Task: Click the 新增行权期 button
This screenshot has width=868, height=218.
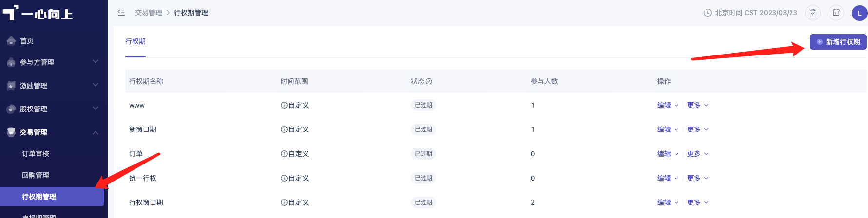Action: pos(838,42)
